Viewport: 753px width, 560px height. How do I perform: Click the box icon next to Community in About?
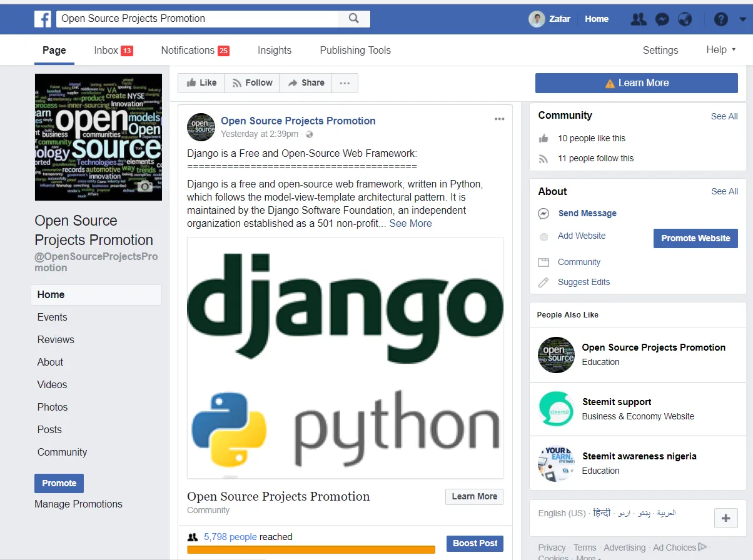click(x=543, y=262)
